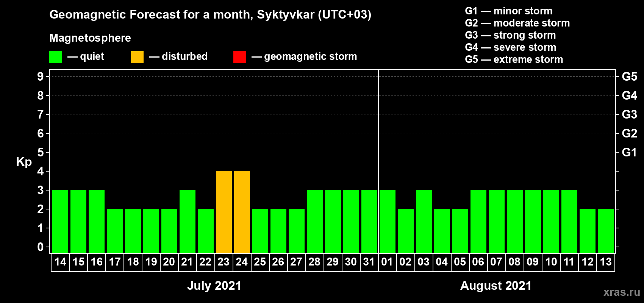This screenshot has height=303, width=644.
Task: Select the orange bar for July 24
Action: 242,212
